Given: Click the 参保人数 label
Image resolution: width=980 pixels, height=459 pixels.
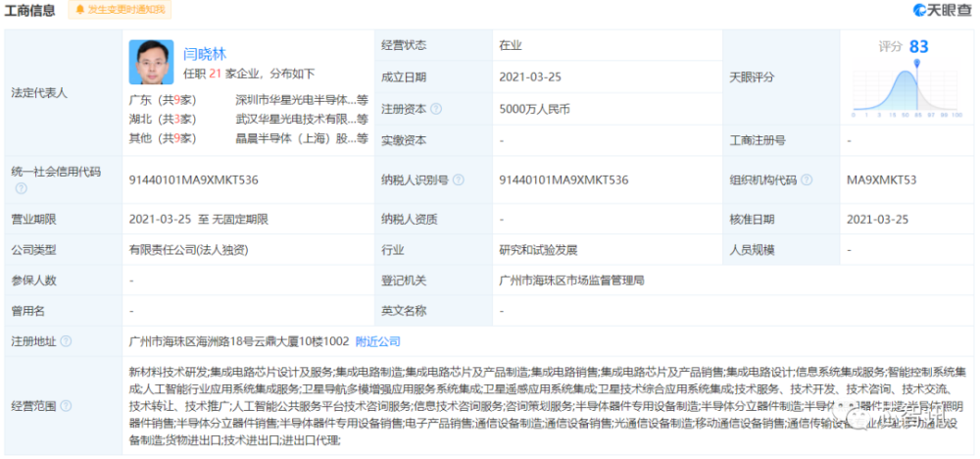Looking at the screenshot, I should 33,280.
